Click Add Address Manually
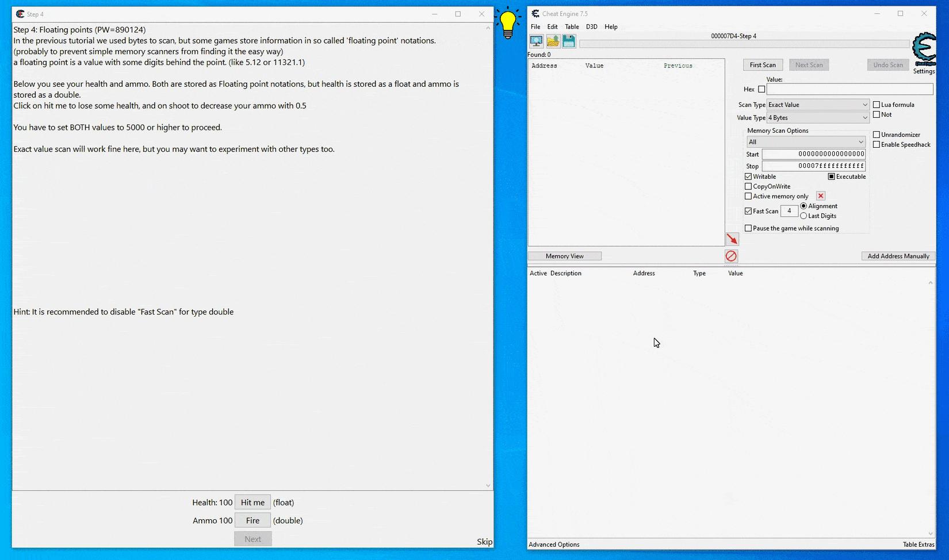Viewport: 949px width, 560px height. tap(898, 256)
